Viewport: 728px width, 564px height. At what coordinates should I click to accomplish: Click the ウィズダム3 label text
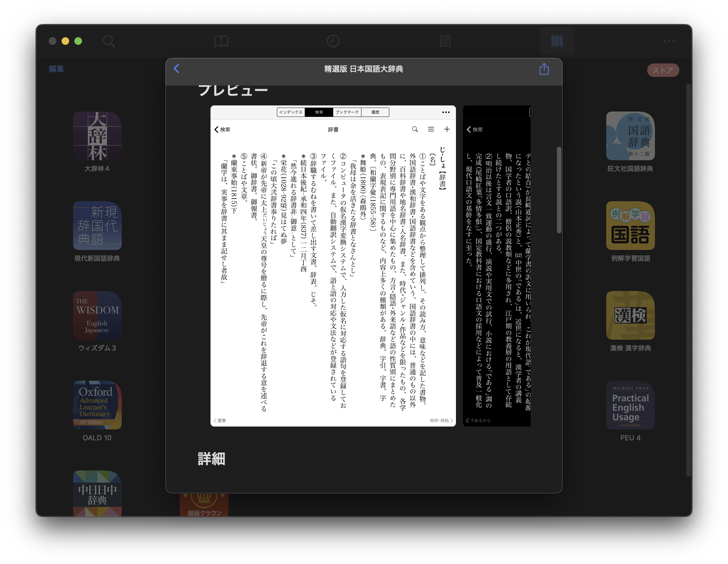point(97,348)
